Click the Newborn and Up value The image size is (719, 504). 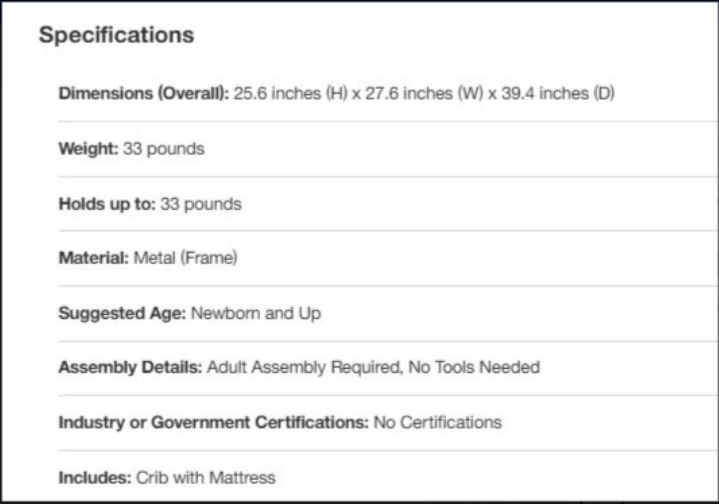pyautogui.click(x=256, y=313)
